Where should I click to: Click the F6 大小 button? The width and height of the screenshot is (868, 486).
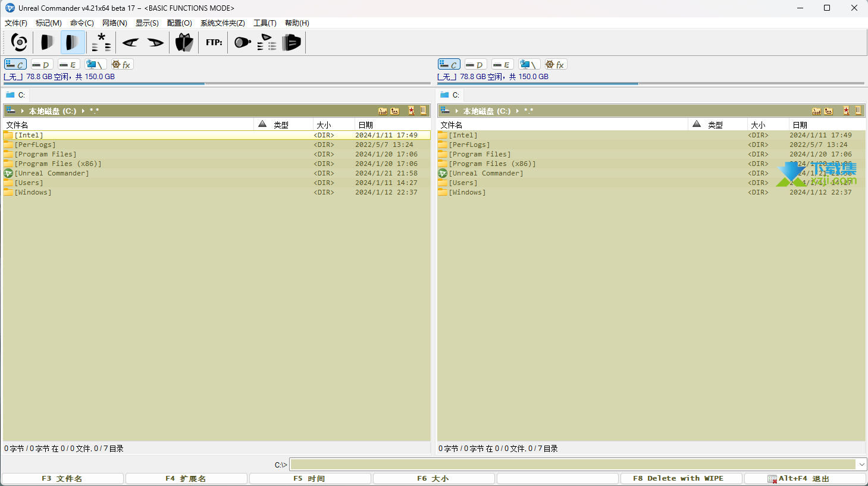coord(434,479)
